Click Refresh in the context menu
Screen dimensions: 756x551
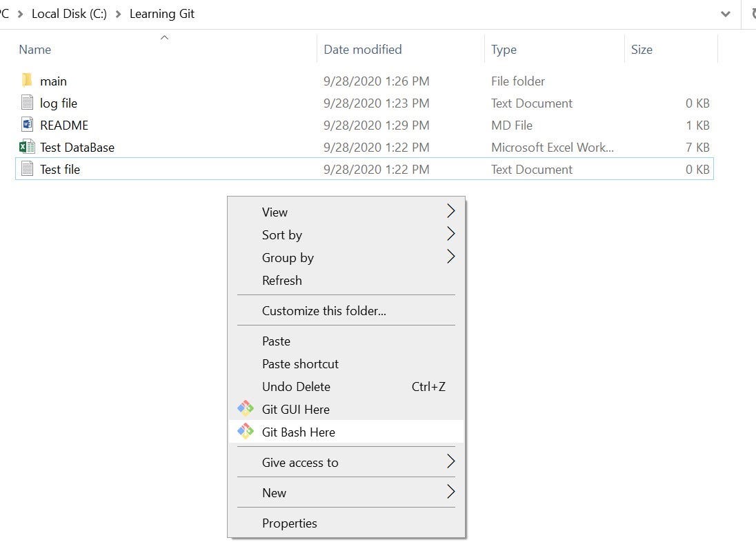(x=282, y=280)
